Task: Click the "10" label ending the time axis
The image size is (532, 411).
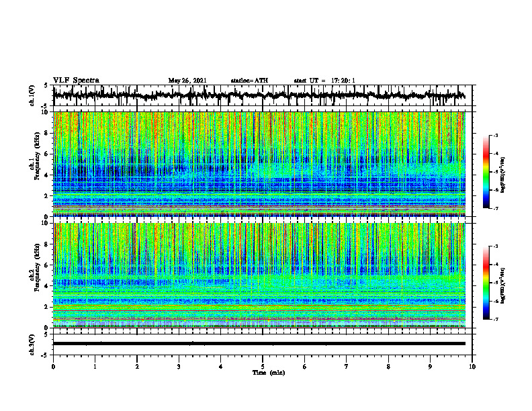Action: coord(472,367)
